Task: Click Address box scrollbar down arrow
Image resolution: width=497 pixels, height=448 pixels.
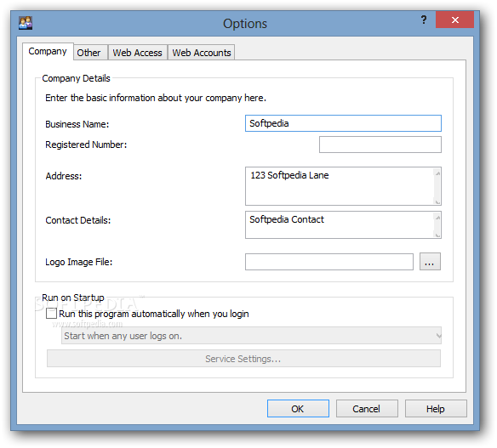Action: pos(437,201)
